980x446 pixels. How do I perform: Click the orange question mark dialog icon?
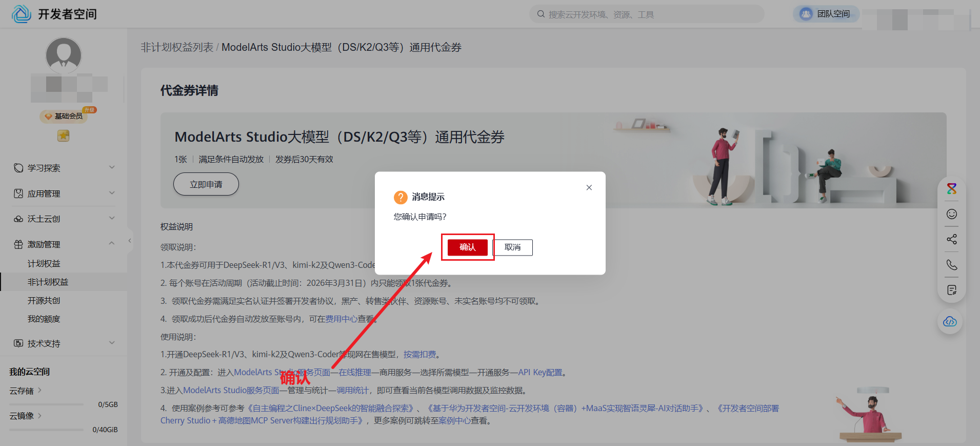pyautogui.click(x=401, y=197)
